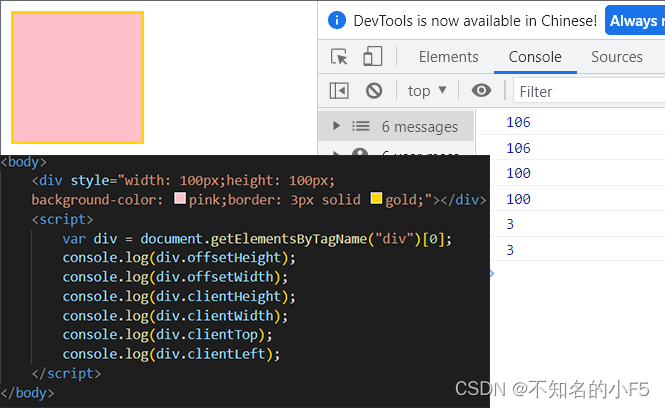Switch to the Elements tab
Viewport: 665px width, 408px height.
(448, 57)
